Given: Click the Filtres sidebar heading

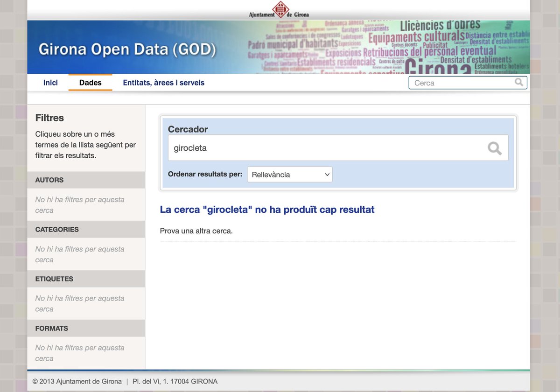Looking at the screenshot, I should (49, 118).
